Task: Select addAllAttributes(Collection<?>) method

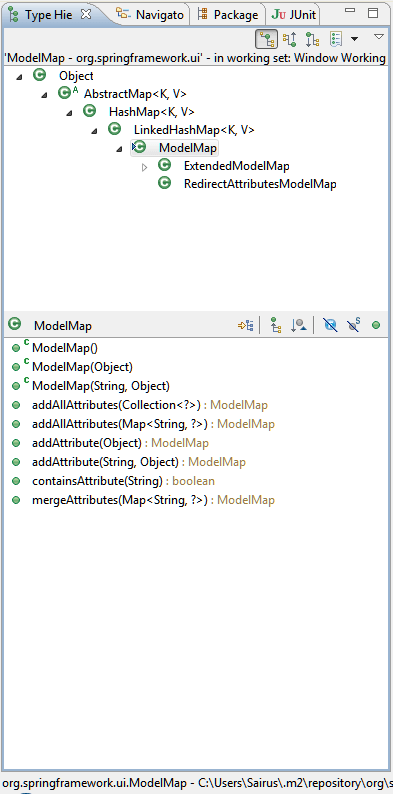Action: pyautogui.click(x=149, y=405)
